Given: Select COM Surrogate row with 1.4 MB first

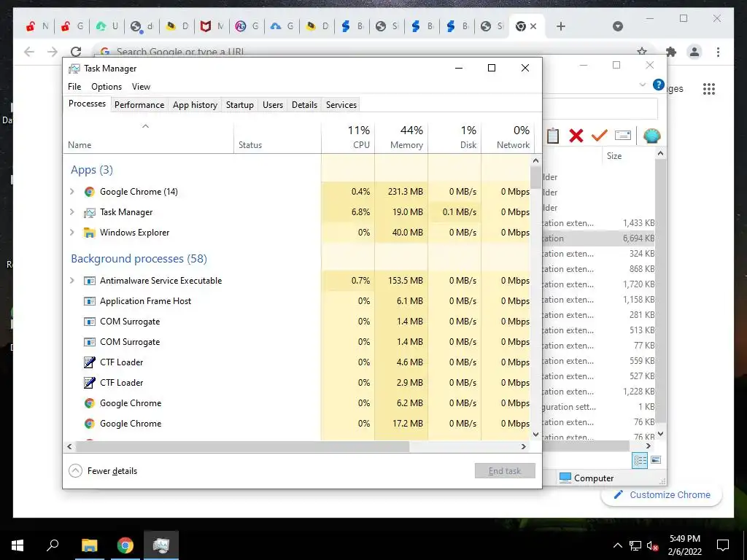Looking at the screenshot, I should [x=297, y=322].
